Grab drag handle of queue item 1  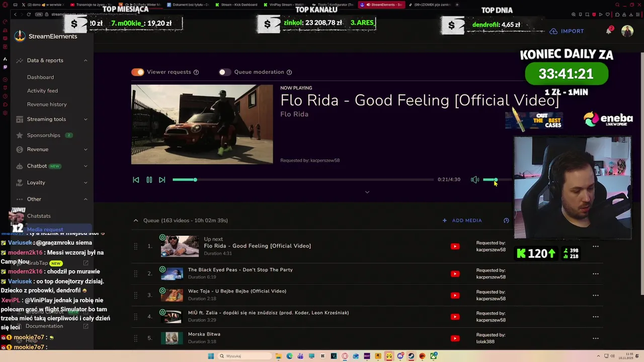point(135,246)
